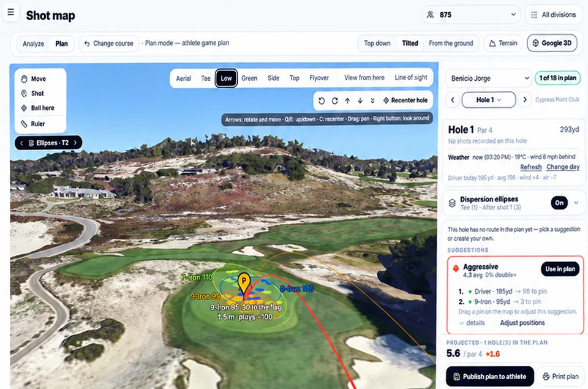
Task: Rotate the view clockwise
Action: pos(334,100)
